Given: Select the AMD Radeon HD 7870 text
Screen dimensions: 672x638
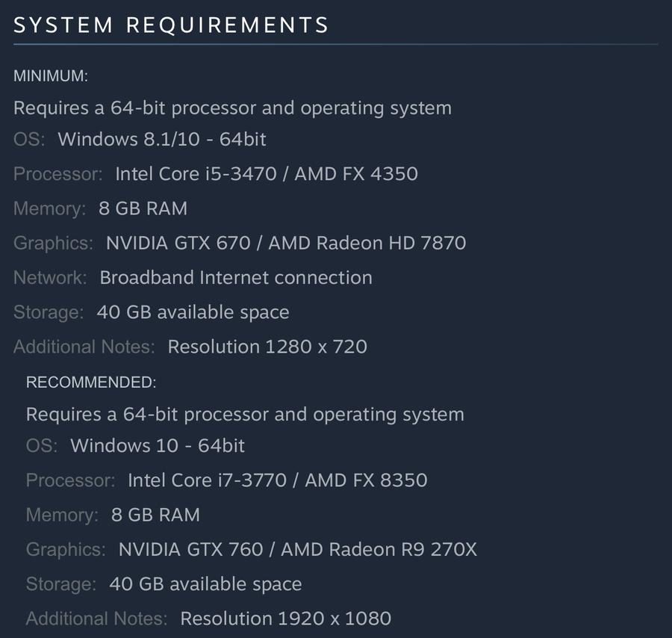Looking at the screenshot, I should 367,243.
